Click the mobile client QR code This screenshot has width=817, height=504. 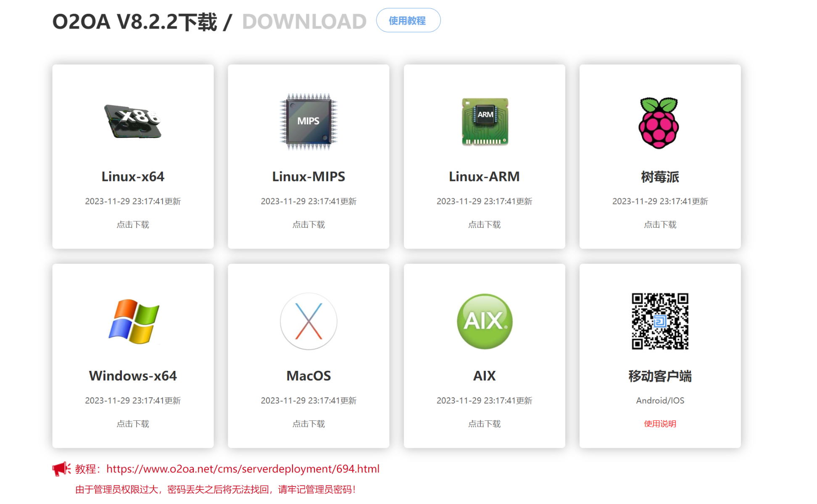click(660, 321)
